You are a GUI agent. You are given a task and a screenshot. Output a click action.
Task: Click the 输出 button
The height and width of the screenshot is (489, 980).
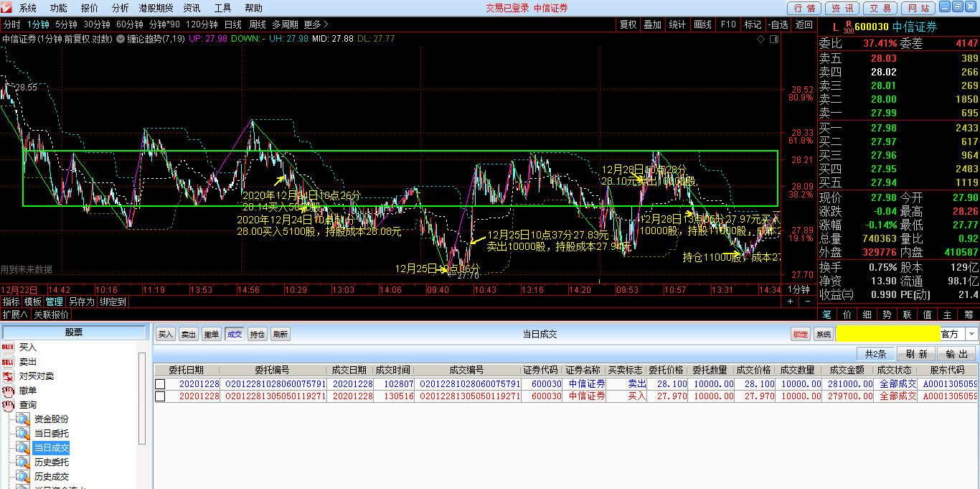(956, 354)
